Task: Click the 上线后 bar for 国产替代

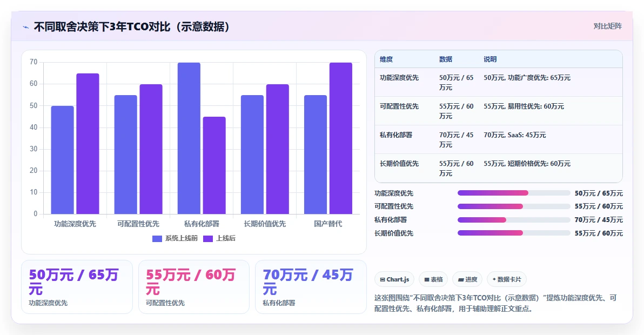Action: [x=340, y=138]
